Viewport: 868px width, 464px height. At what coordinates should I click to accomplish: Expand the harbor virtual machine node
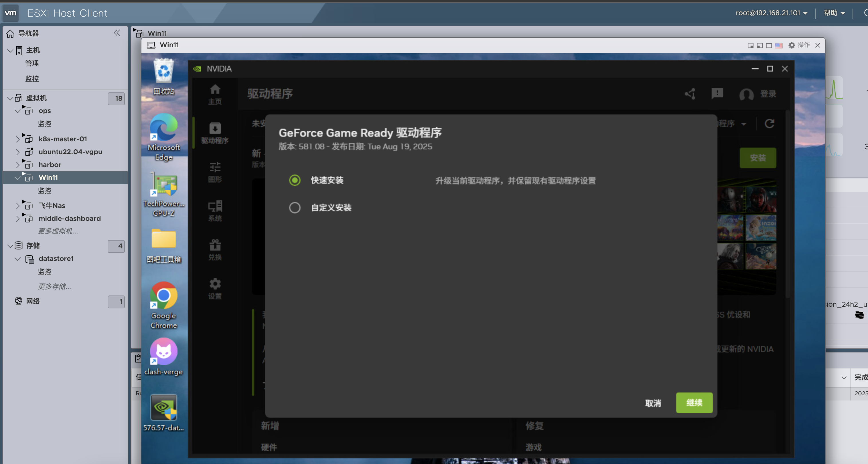coord(18,164)
